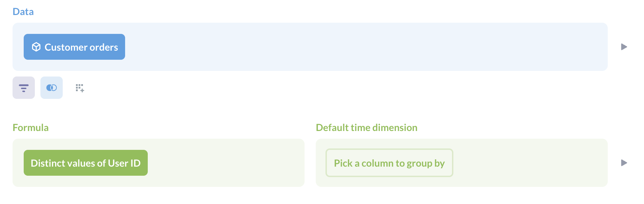Viewport: 644px width, 204px height.
Task: Click empty space in the Data panel
Action: click(x=348, y=47)
